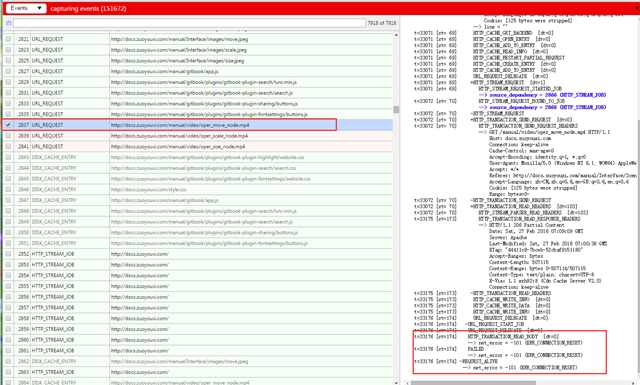Viewport: 640px width, 385px height.
Task: Click the HTTP_CACHE_GET_BACKEND log line
Action: coord(513,33)
